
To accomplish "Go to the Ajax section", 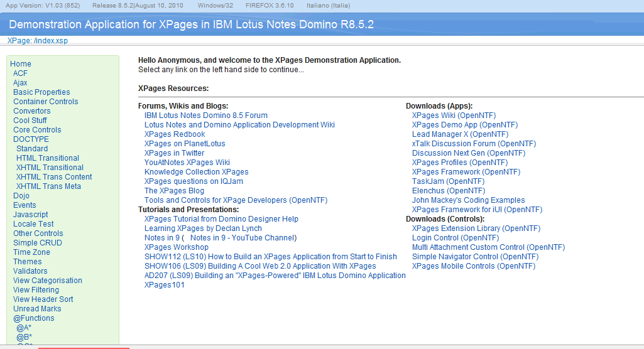I will click(x=20, y=83).
